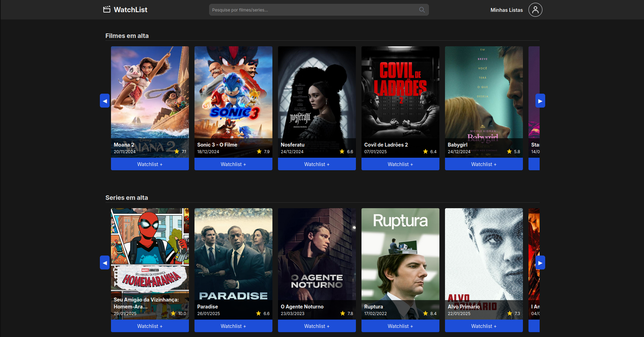Click the star rating on Nosferatu
644x337 pixels.
click(347, 151)
